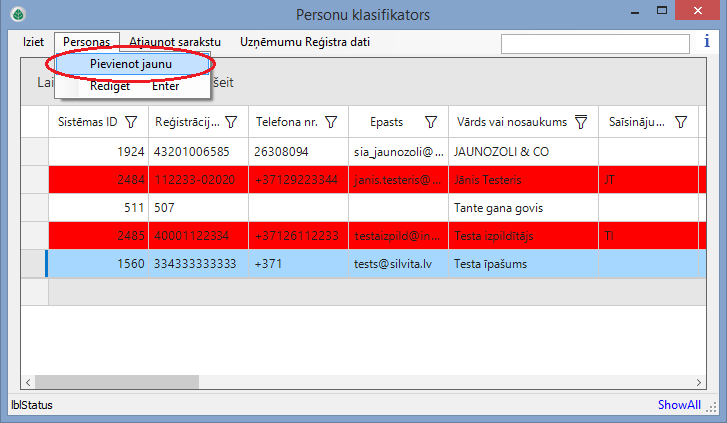Screen dimensions: 727x423
Task: Open the filter for Epasts column
Action: click(431, 122)
